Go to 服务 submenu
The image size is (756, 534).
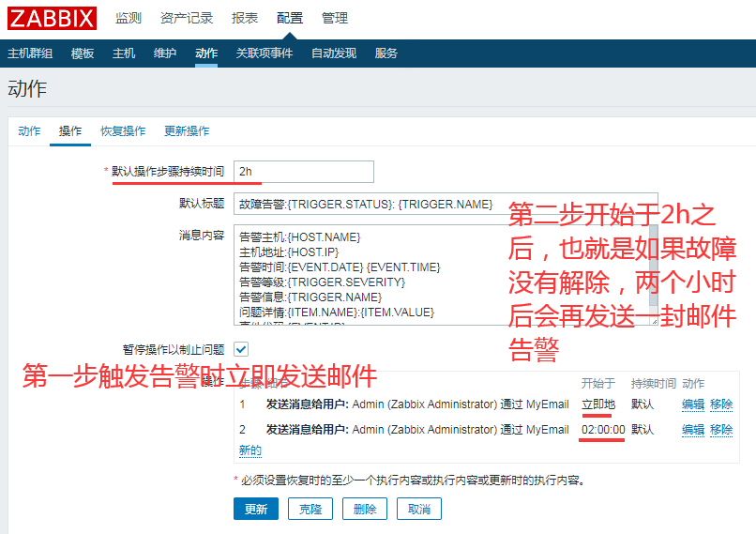click(386, 53)
